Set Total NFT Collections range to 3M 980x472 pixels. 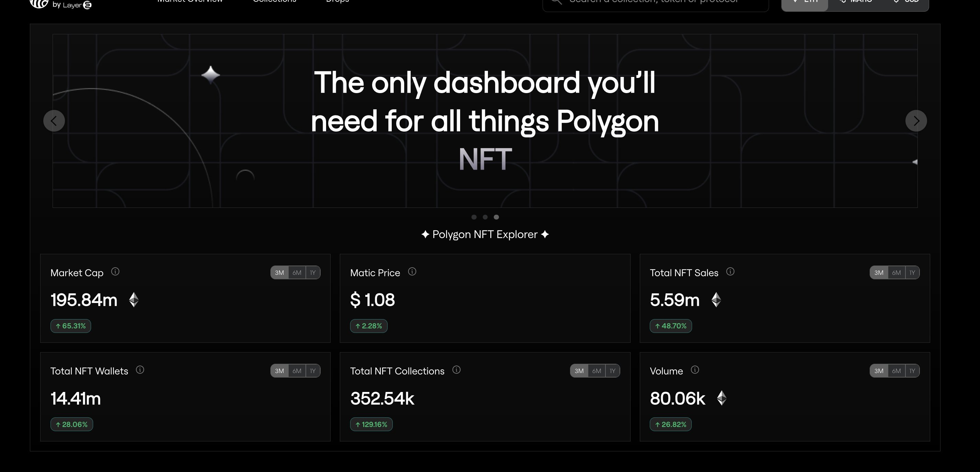(579, 371)
